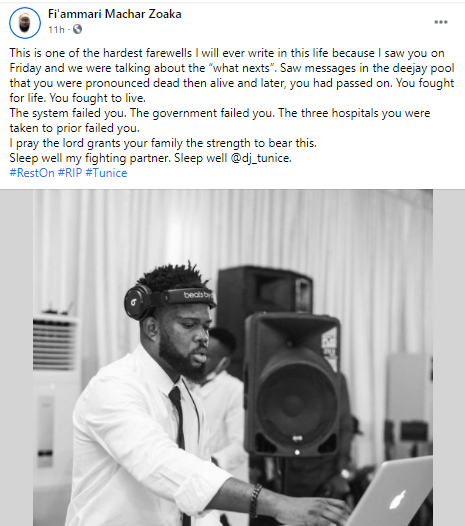465x526 pixels.
Task: Click the "The system failed you" sentence
Action: pyautogui.click(x=68, y=113)
